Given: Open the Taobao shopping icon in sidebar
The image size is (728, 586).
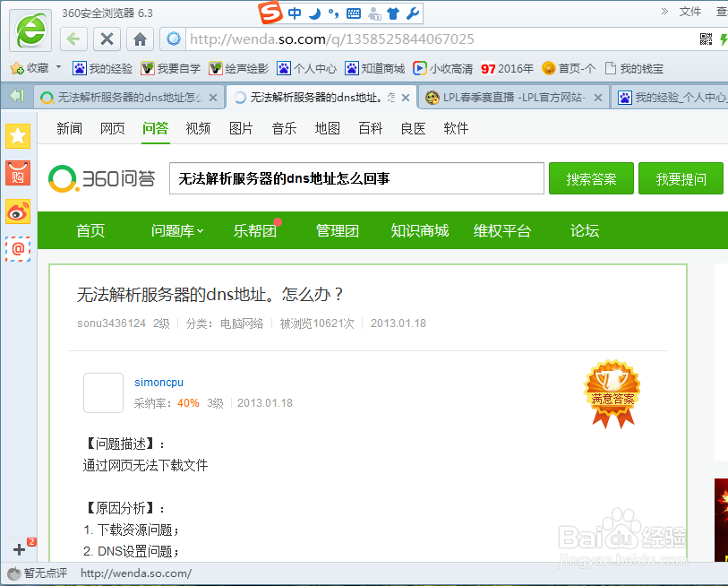Looking at the screenshot, I should click(18, 173).
